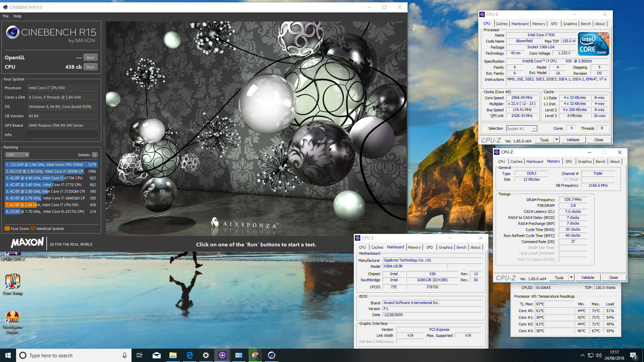Open the Ranking CPU dropdown

tap(17, 155)
